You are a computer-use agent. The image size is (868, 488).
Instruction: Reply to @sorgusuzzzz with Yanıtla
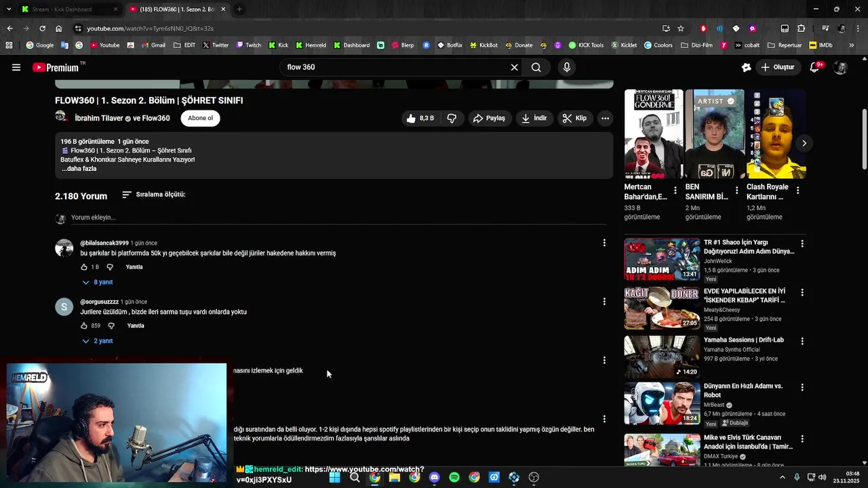tap(136, 326)
